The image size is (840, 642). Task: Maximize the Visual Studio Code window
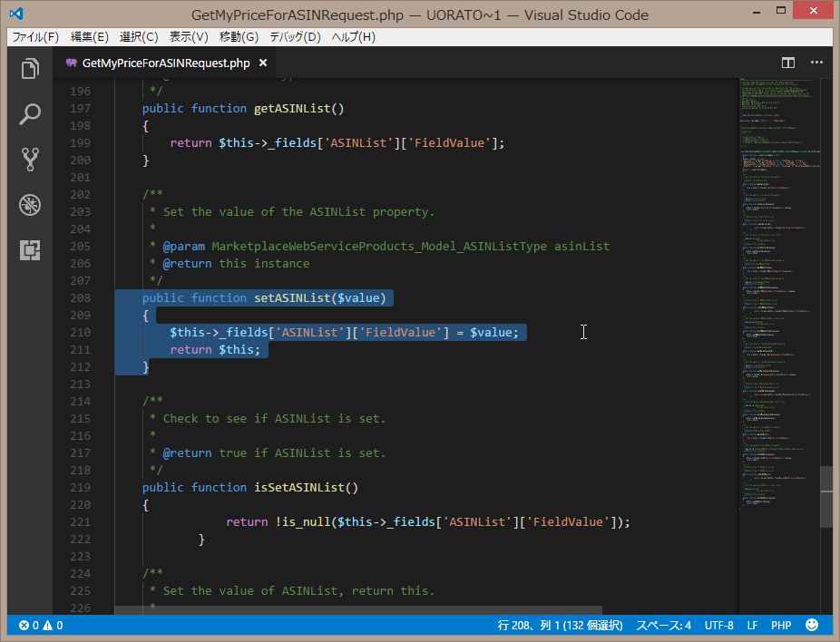click(x=781, y=11)
